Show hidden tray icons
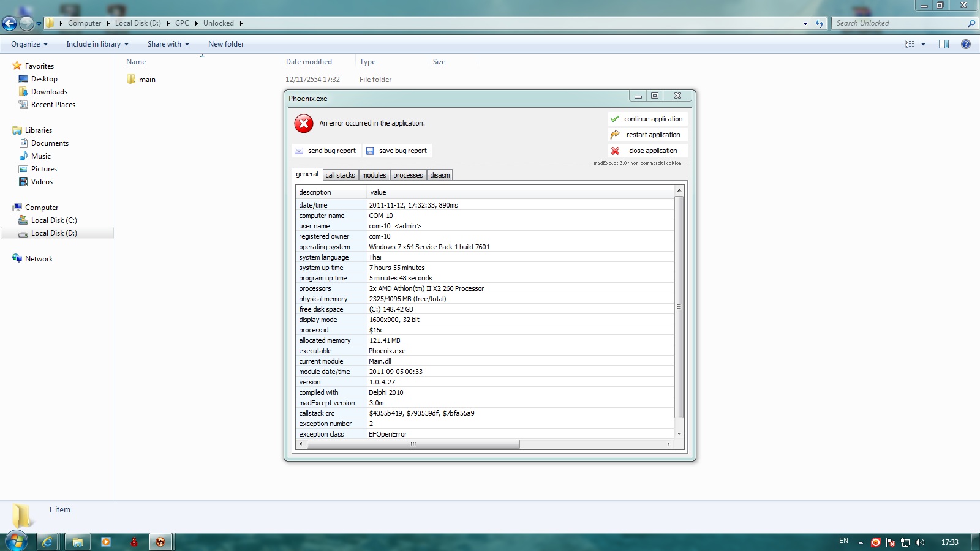 pyautogui.click(x=861, y=542)
